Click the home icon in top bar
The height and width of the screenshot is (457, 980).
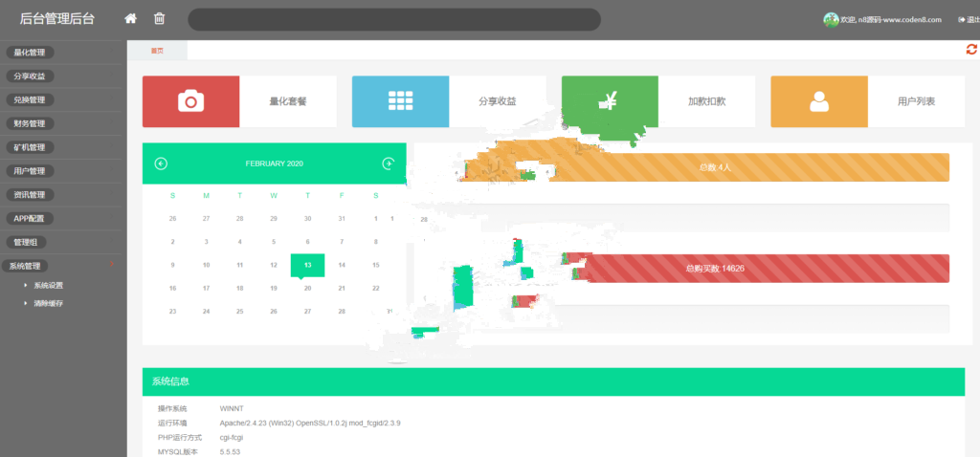(131, 19)
